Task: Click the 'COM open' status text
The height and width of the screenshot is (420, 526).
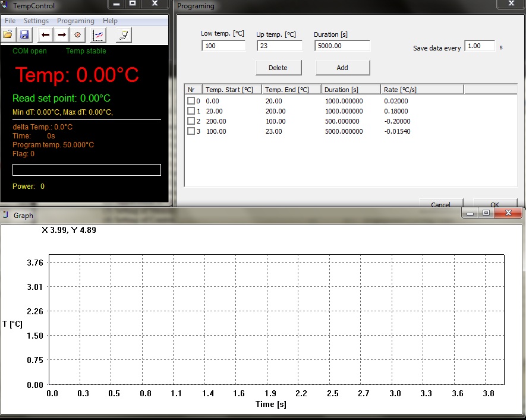Action: tap(30, 51)
